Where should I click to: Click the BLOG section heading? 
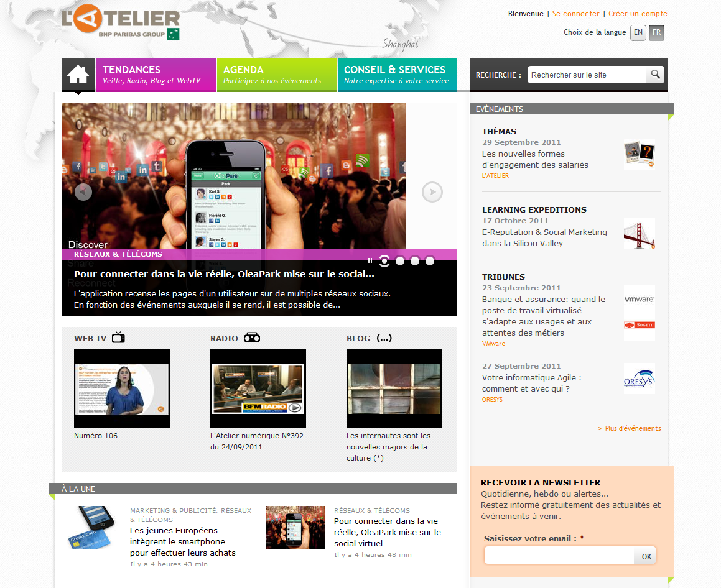pyautogui.click(x=358, y=339)
